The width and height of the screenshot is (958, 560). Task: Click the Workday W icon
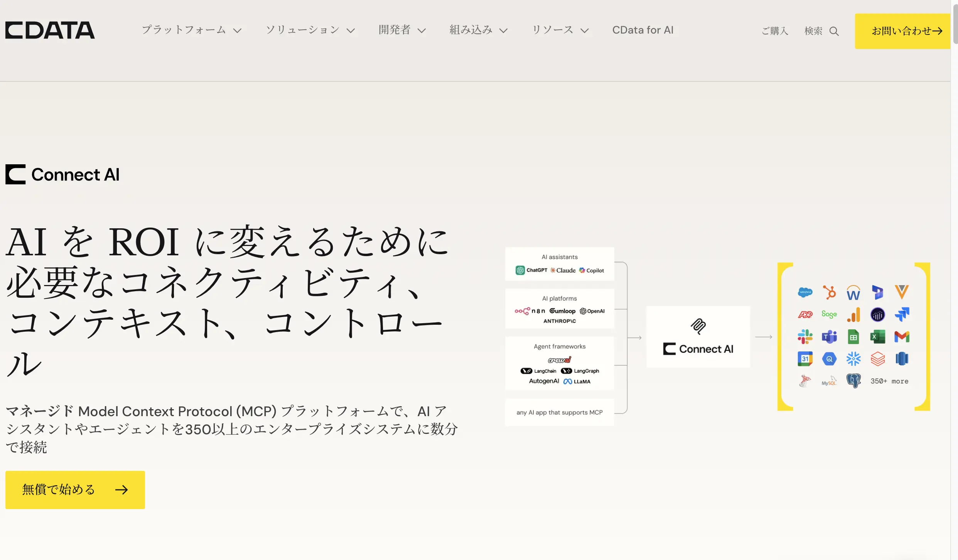[853, 293]
